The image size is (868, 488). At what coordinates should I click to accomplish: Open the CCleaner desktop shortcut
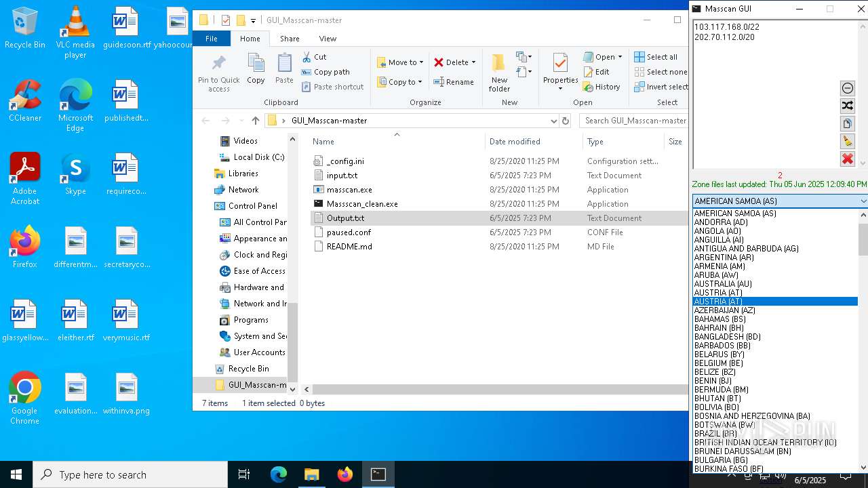click(25, 100)
